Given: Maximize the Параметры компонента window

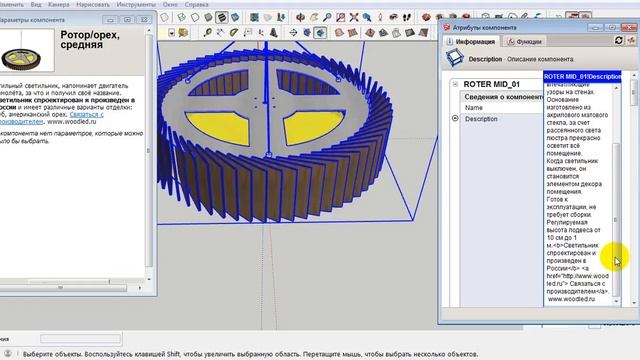Looking at the screenshot, I should click(127, 20).
